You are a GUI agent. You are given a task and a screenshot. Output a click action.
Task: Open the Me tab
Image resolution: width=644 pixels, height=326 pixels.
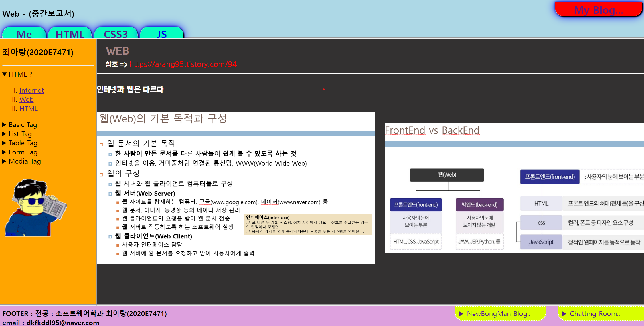click(24, 33)
